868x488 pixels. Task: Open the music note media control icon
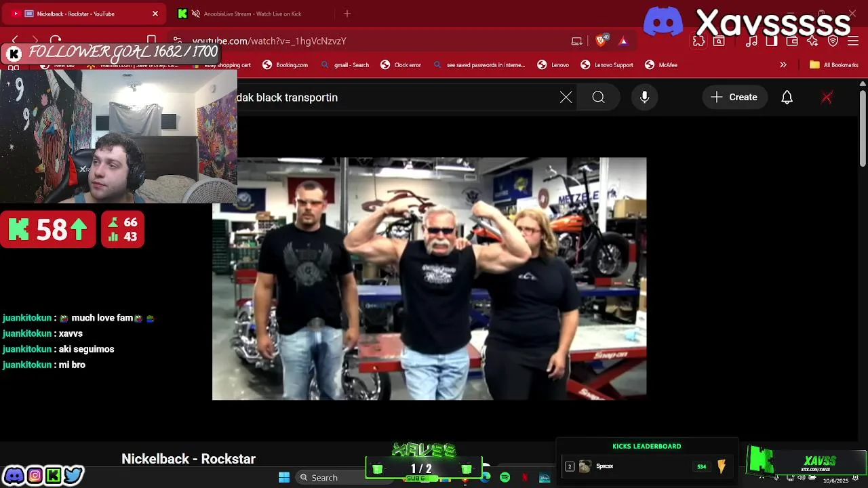751,41
